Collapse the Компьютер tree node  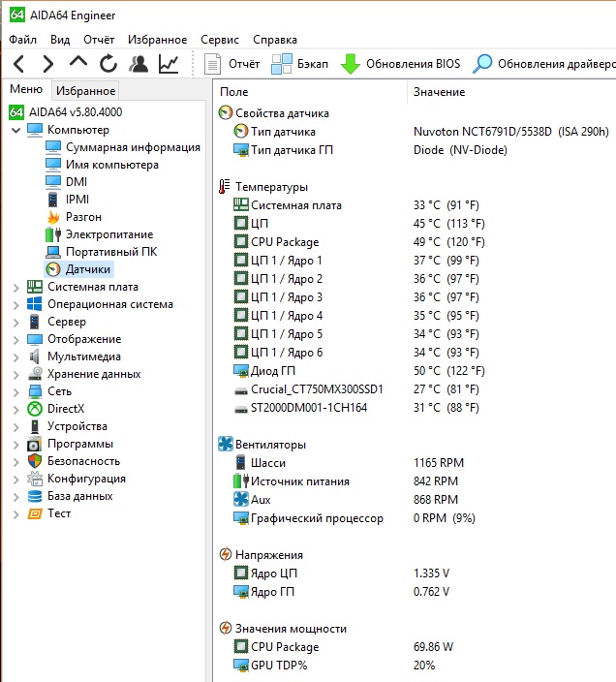click(x=16, y=130)
